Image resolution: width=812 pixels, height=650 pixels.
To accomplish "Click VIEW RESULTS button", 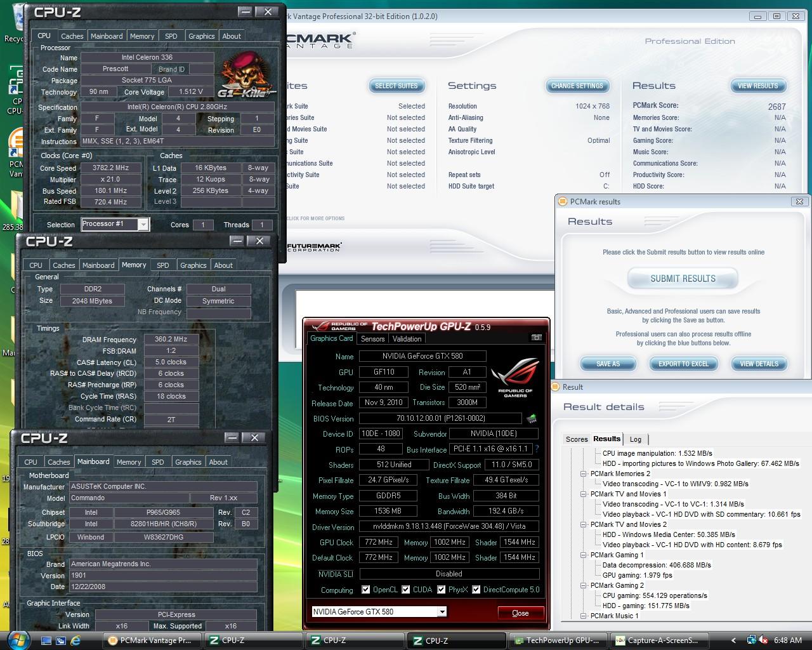I will tap(758, 86).
